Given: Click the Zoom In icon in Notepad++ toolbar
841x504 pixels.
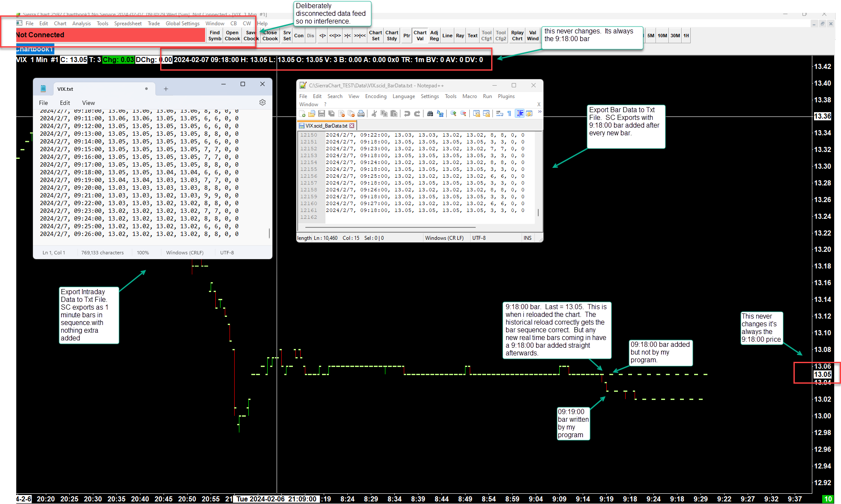Looking at the screenshot, I should (453, 113).
